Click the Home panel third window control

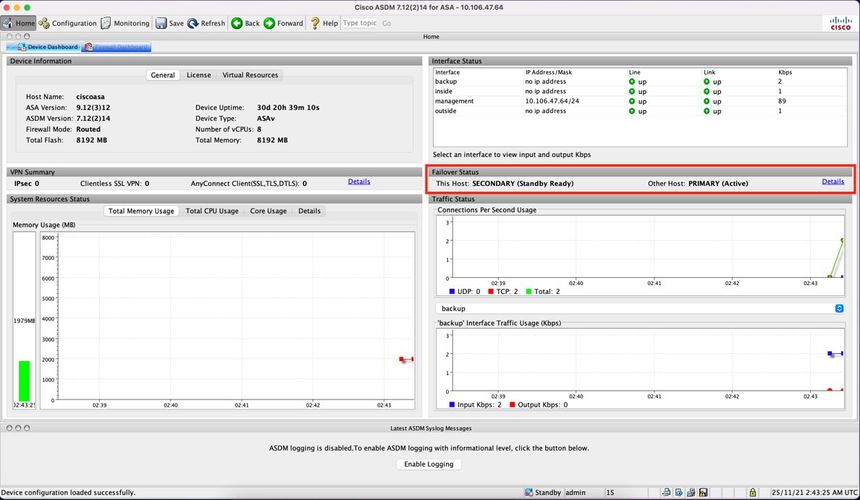tap(27, 36)
